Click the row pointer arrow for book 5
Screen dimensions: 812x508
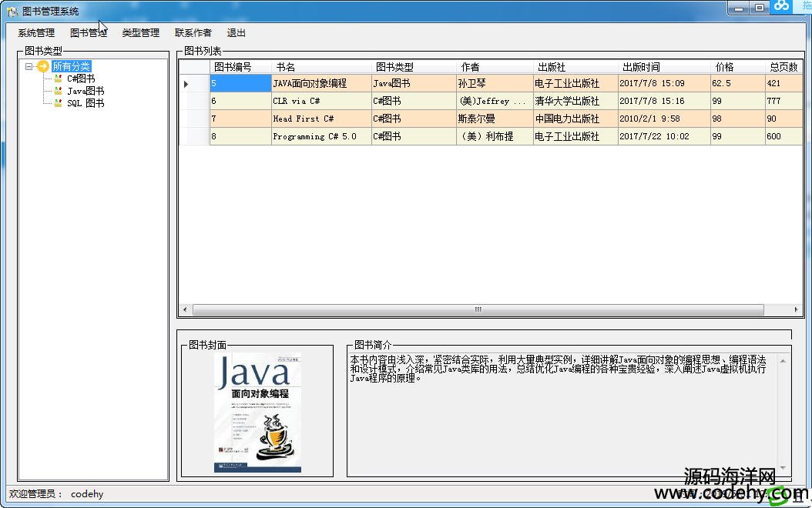tap(186, 83)
